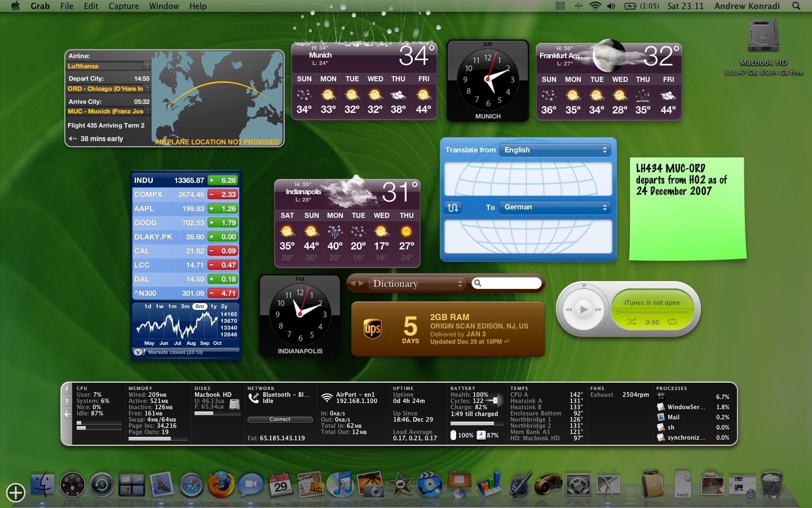
Task: Click next track in iTunes widget
Action: coord(598,309)
